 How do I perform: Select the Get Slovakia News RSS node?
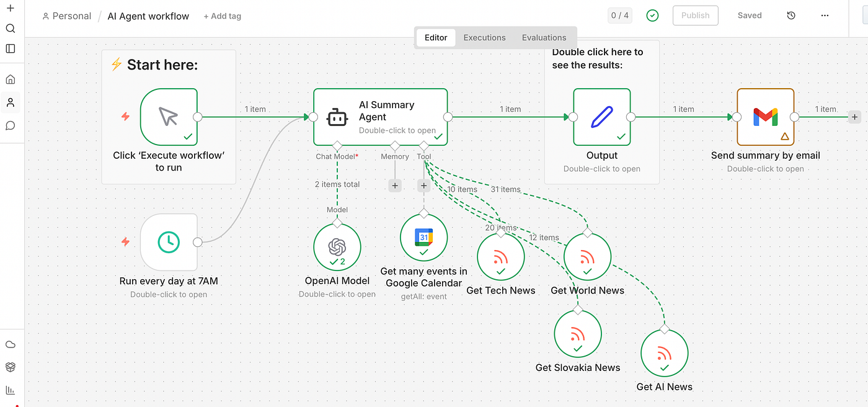[578, 334]
